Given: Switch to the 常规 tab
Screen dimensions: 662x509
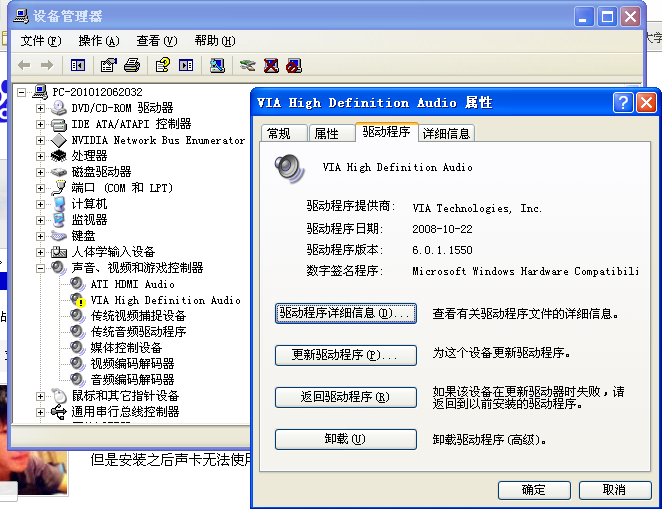Looking at the screenshot, I should [x=283, y=133].
